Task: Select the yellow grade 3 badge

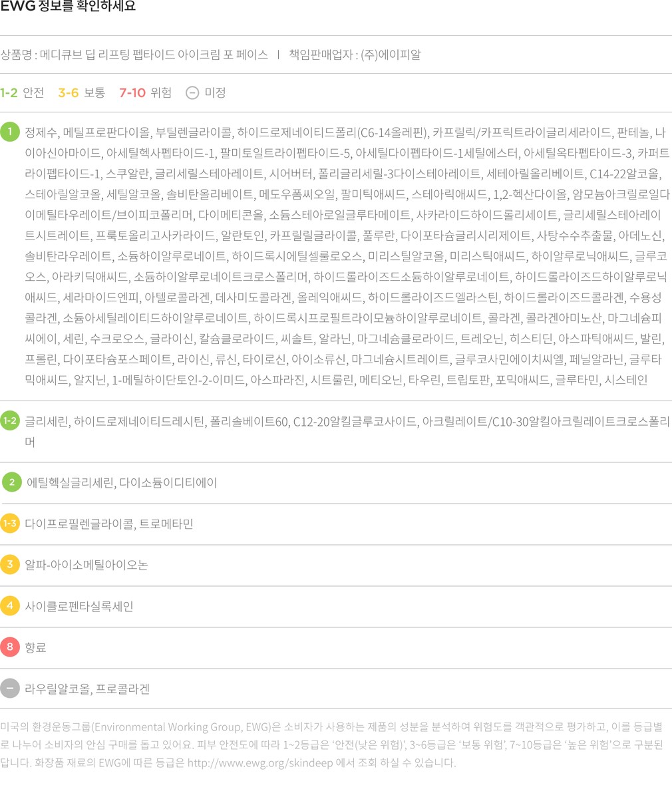Action: click(10, 565)
